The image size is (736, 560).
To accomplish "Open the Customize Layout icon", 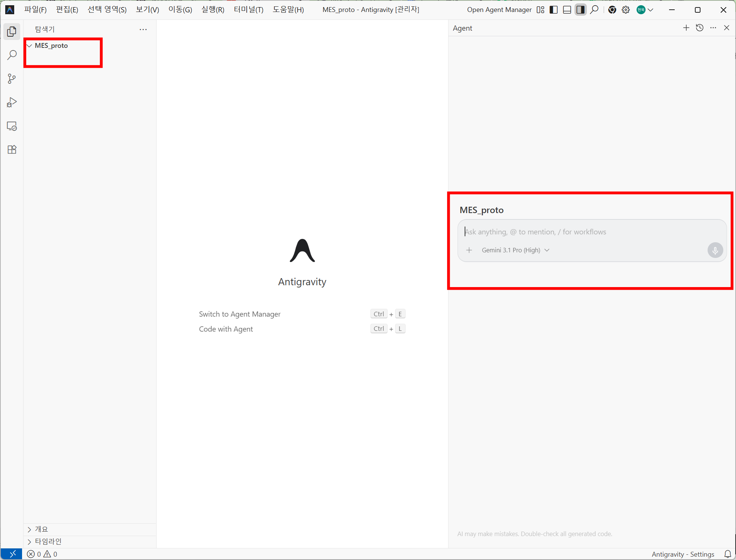I will (541, 10).
